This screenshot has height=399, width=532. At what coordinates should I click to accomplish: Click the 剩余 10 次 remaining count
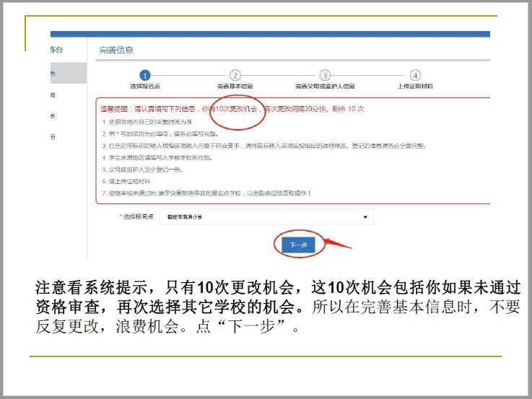click(348, 109)
